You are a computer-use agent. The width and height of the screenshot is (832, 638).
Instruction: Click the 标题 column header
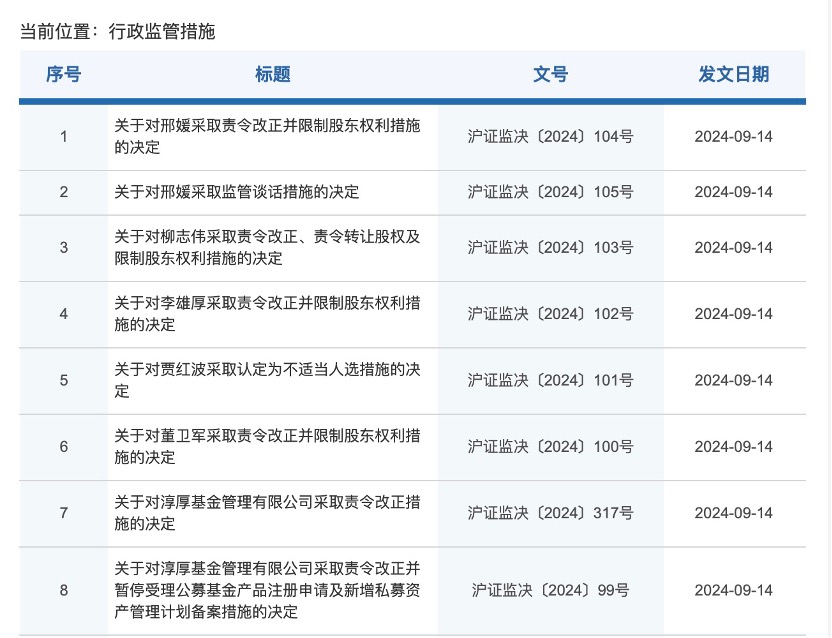[273, 74]
